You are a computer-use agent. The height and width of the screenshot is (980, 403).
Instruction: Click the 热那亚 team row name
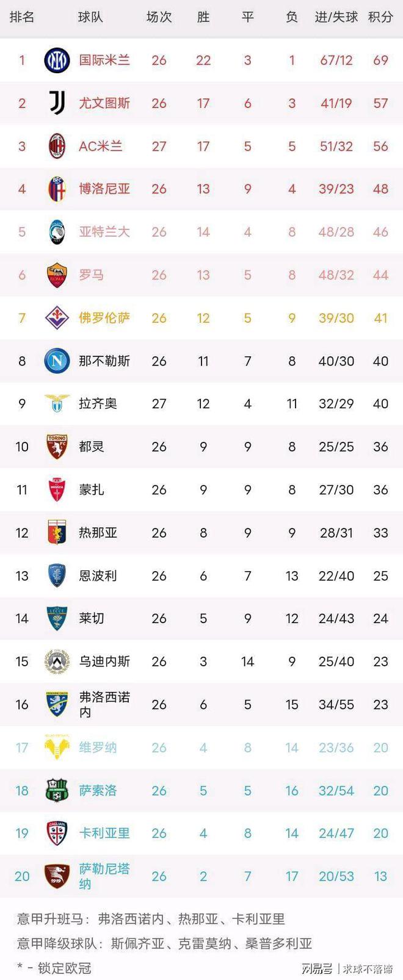click(98, 533)
